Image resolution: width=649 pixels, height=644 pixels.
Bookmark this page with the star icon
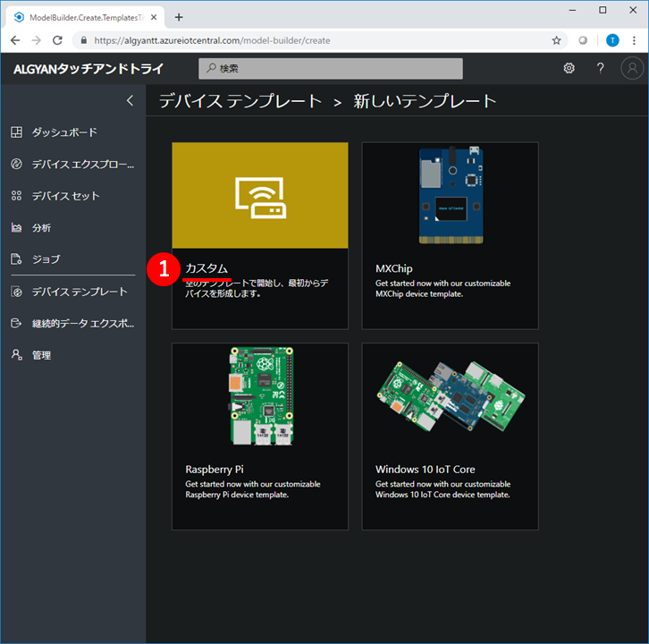[556, 40]
